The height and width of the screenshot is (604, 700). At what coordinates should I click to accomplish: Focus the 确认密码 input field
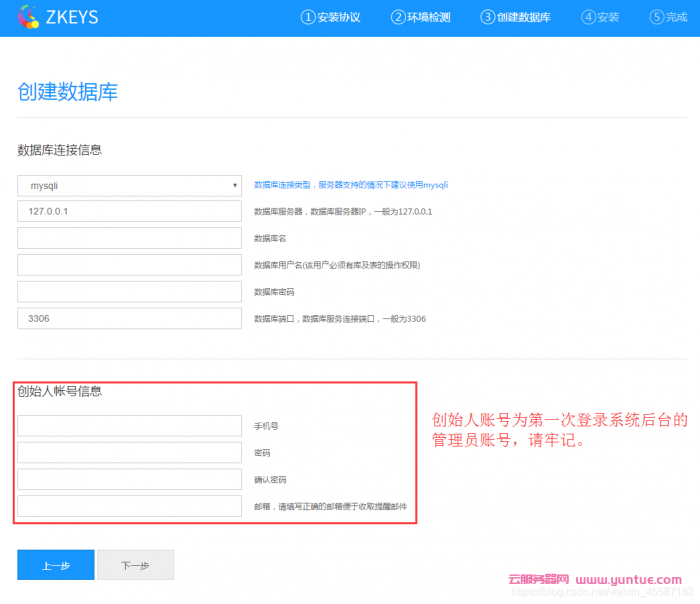point(130,479)
